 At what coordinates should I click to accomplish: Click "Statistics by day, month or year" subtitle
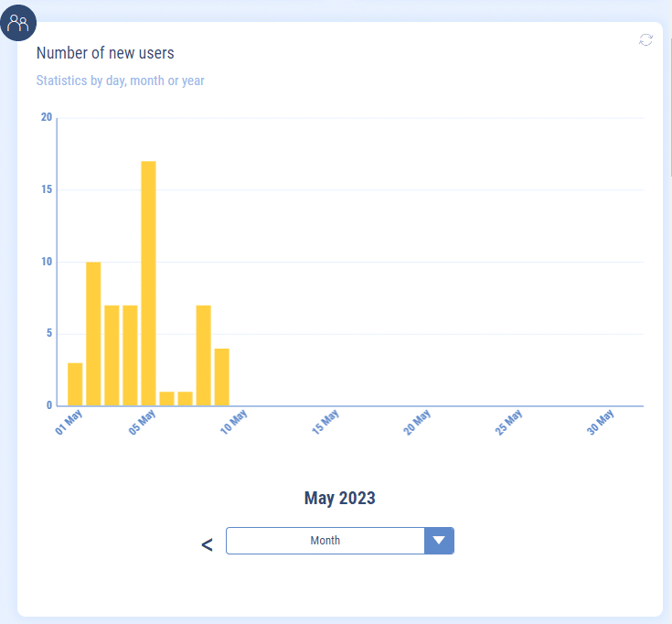[x=120, y=81]
